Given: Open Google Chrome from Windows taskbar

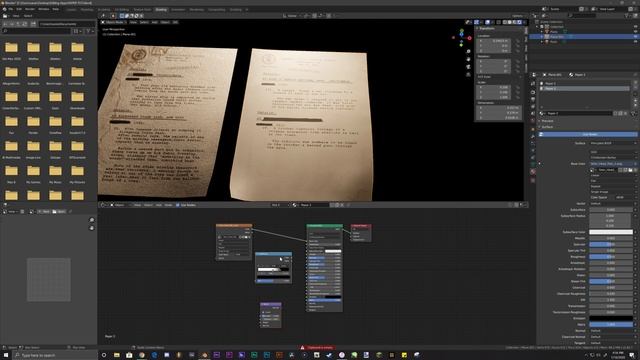Looking at the screenshot, I should pyautogui.click(x=141, y=355).
